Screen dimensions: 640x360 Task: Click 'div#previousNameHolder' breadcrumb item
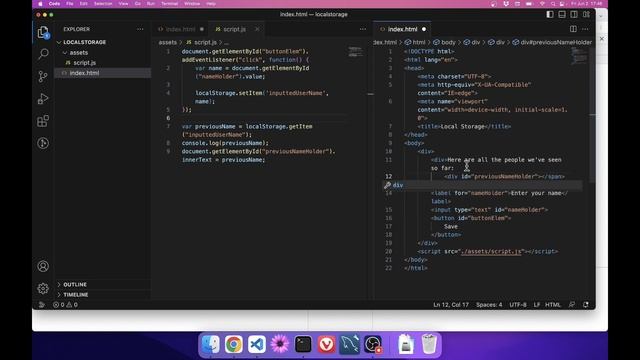point(556,42)
